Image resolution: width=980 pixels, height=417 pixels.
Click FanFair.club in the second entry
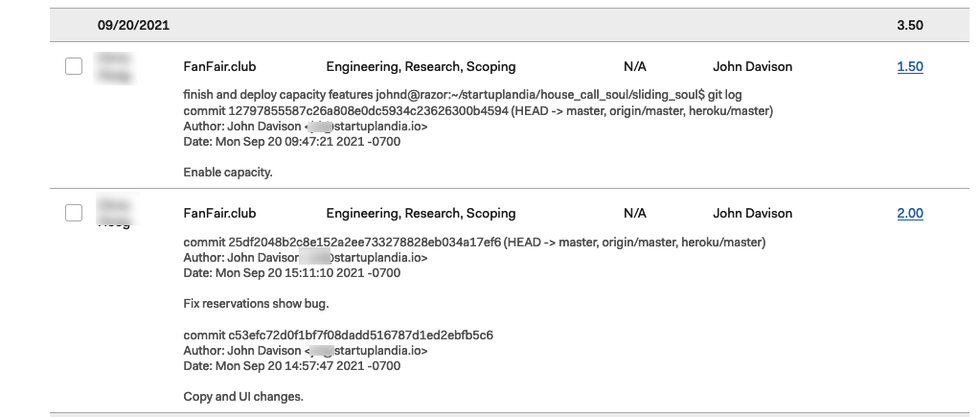219,213
